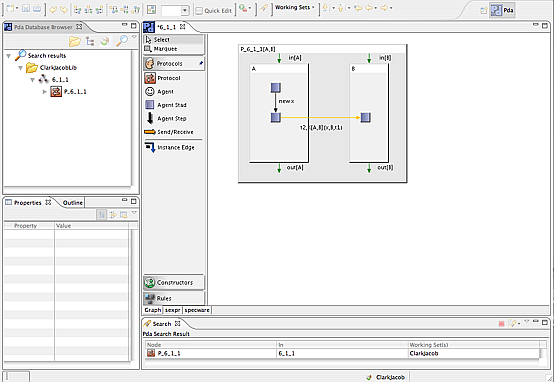Switch to the Outline tab
Viewport: 554px width, 382px height.
72,203
